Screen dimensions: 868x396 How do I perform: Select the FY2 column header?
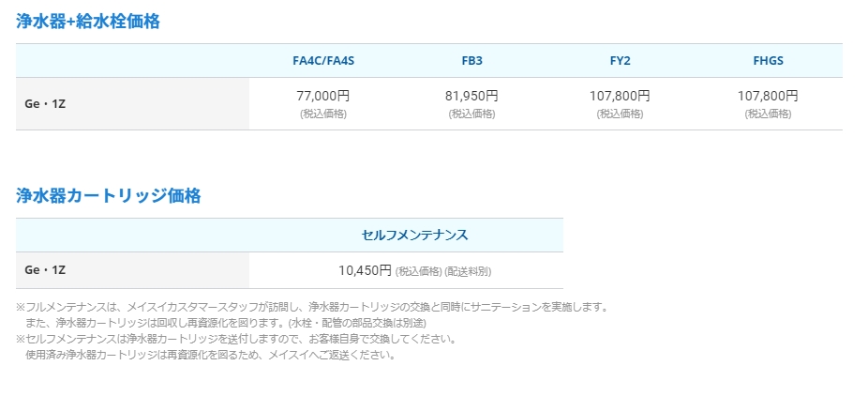click(620, 60)
